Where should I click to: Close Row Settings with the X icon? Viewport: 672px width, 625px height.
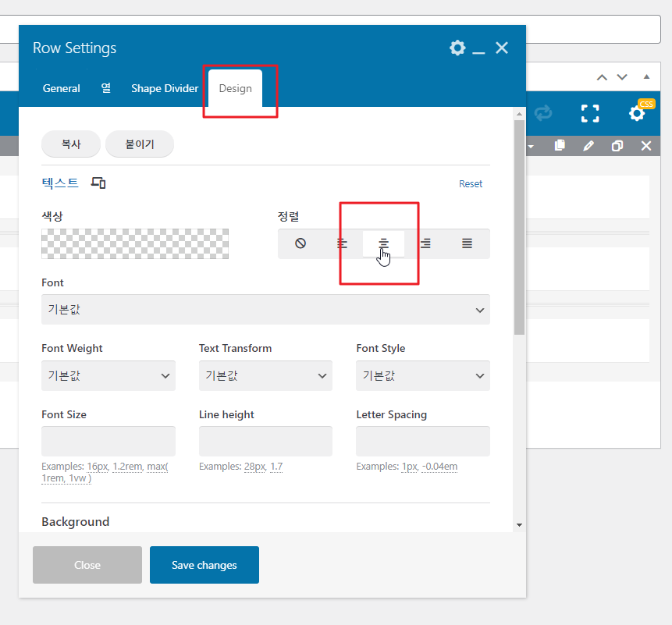coord(501,48)
